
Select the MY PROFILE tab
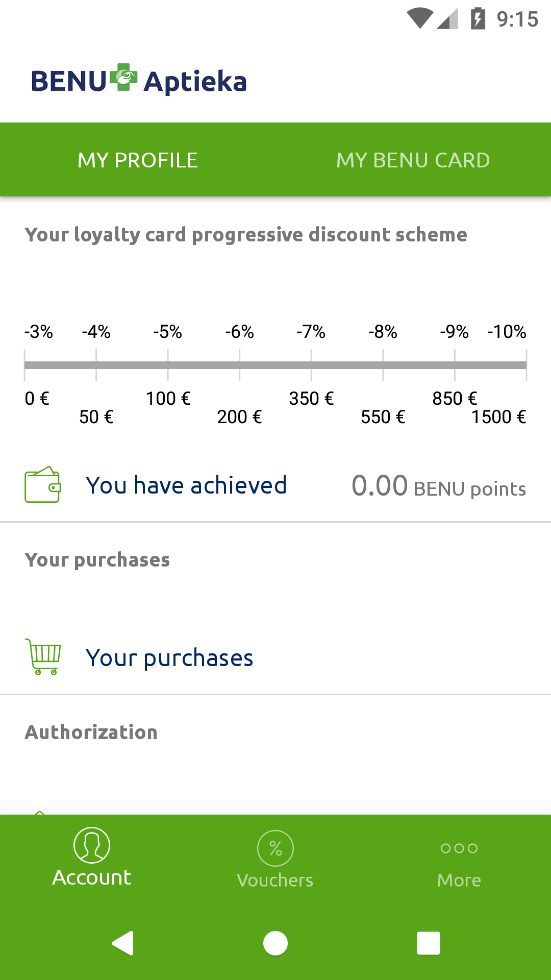(x=138, y=160)
